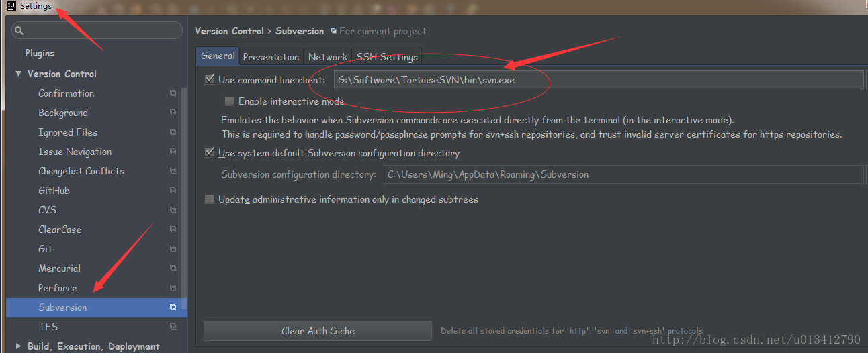Click project-level icon beside Mercurial
868x353 pixels.
(173, 268)
